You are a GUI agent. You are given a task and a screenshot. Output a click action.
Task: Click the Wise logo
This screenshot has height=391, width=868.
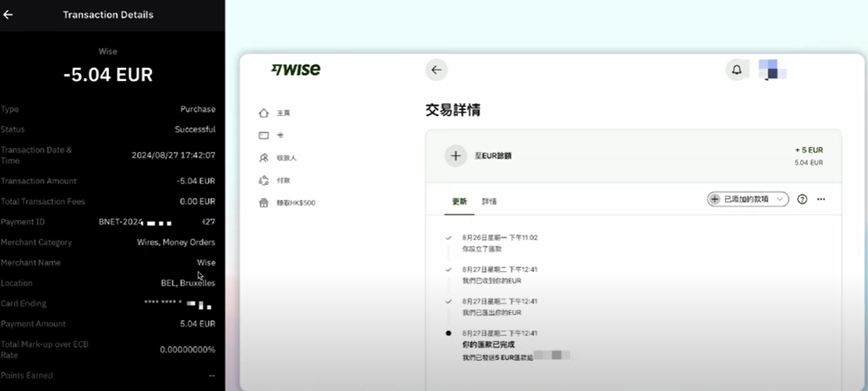(296, 70)
